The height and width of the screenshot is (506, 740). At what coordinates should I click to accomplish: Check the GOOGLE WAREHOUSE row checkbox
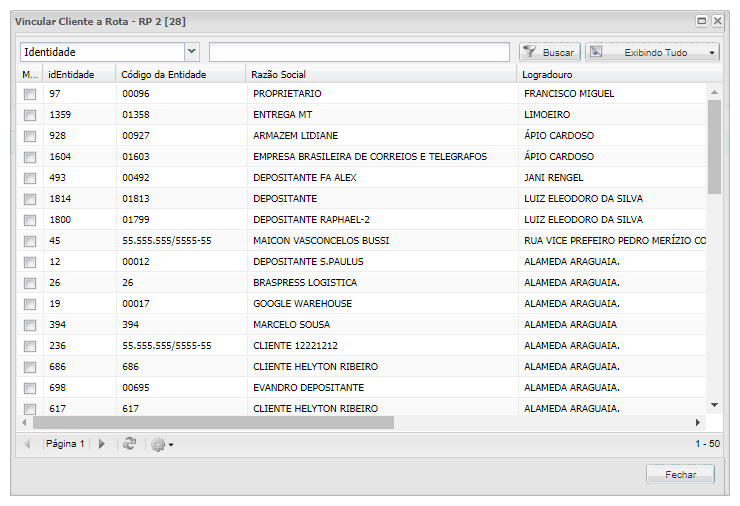pyautogui.click(x=30, y=304)
